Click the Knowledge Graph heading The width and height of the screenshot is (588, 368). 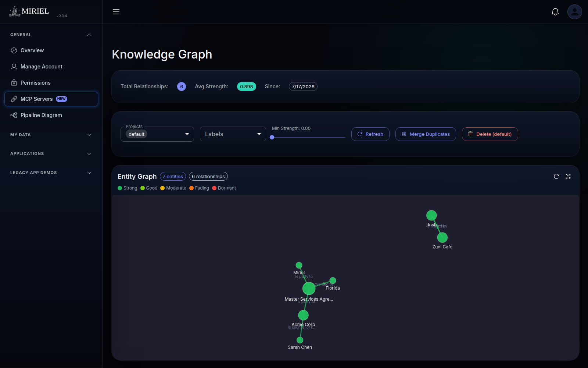pyautogui.click(x=162, y=54)
